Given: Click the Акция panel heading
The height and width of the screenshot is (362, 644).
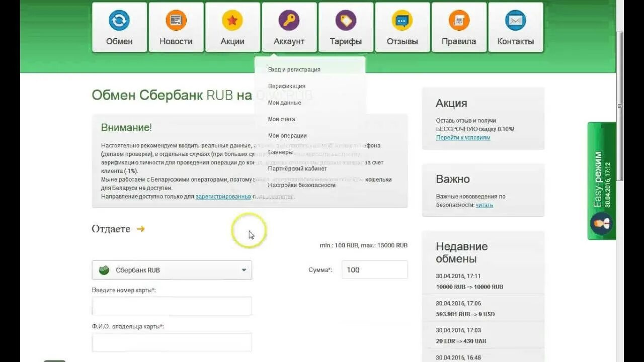Looking at the screenshot, I should [x=451, y=103].
